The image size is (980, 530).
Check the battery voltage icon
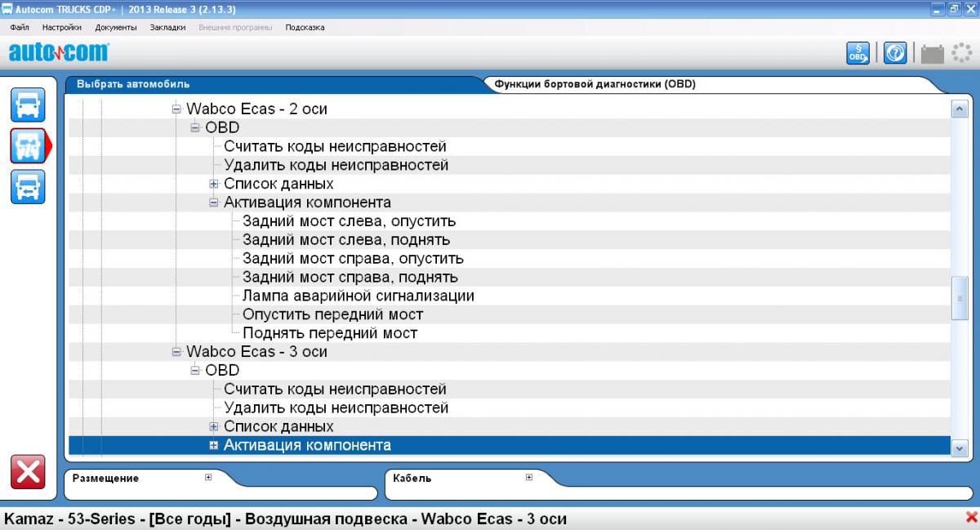pos(932,53)
